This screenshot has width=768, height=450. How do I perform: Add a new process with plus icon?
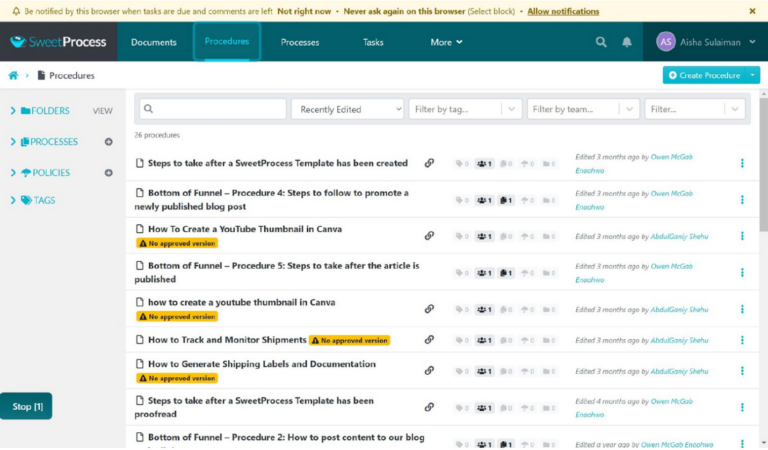point(109,142)
